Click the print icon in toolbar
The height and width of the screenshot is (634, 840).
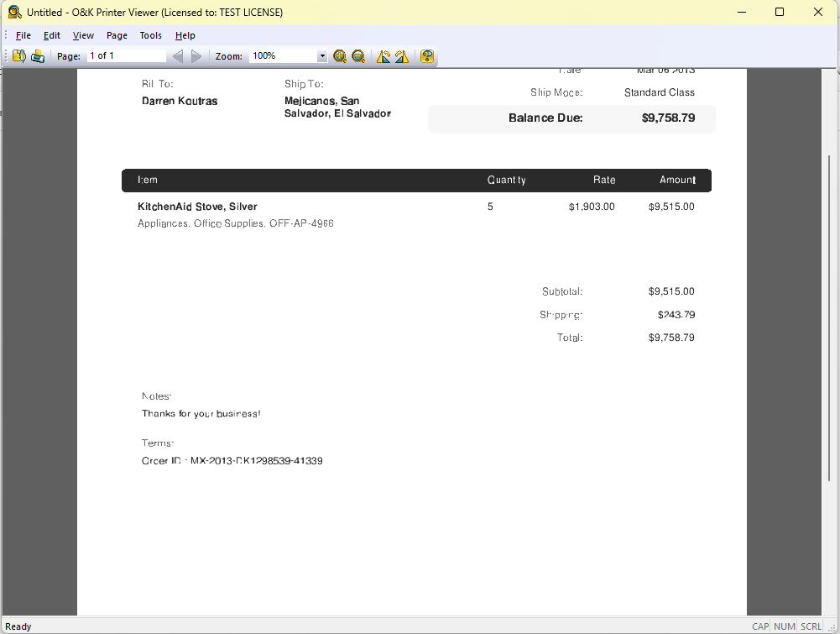pyautogui.click(x=38, y=56)
